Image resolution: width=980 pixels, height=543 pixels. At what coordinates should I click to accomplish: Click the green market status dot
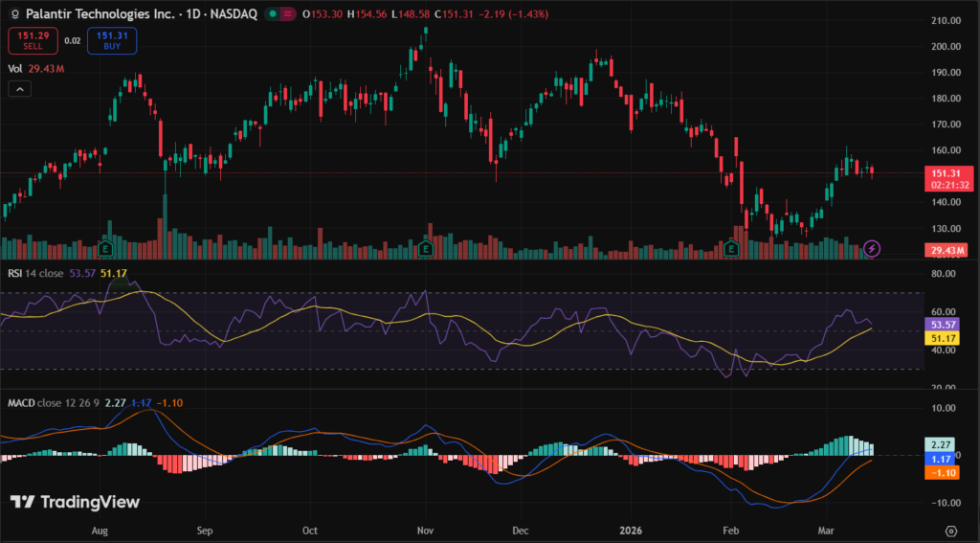coord(273,14)
